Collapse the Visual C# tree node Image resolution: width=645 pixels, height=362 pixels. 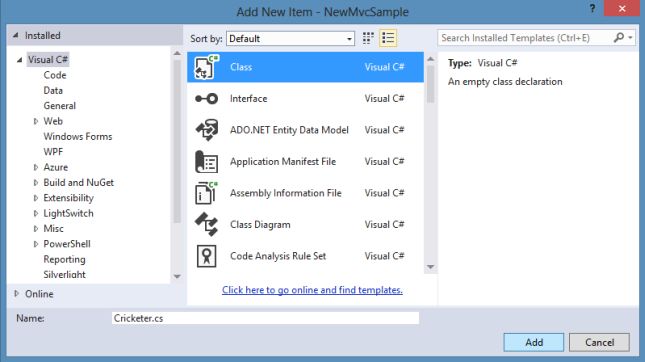pyautogui.click(x=19, y=60)
